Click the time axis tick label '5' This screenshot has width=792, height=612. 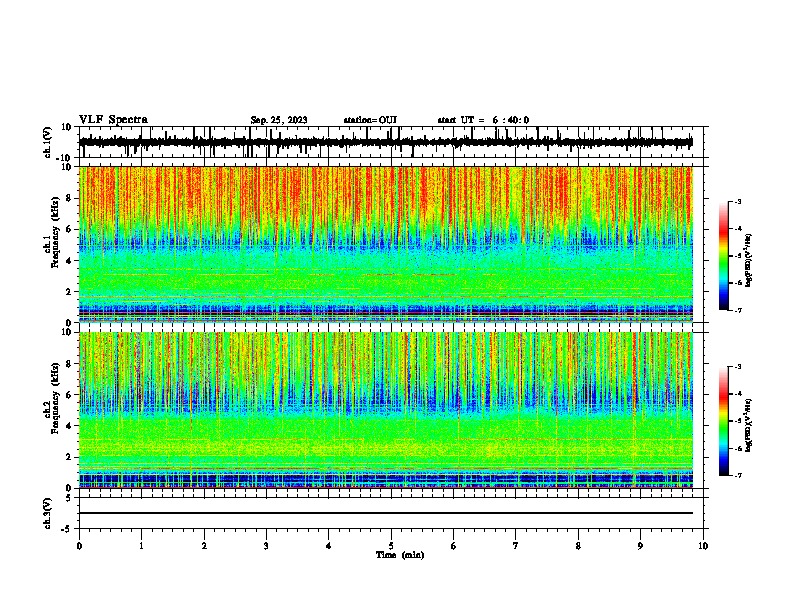(391, 546)
